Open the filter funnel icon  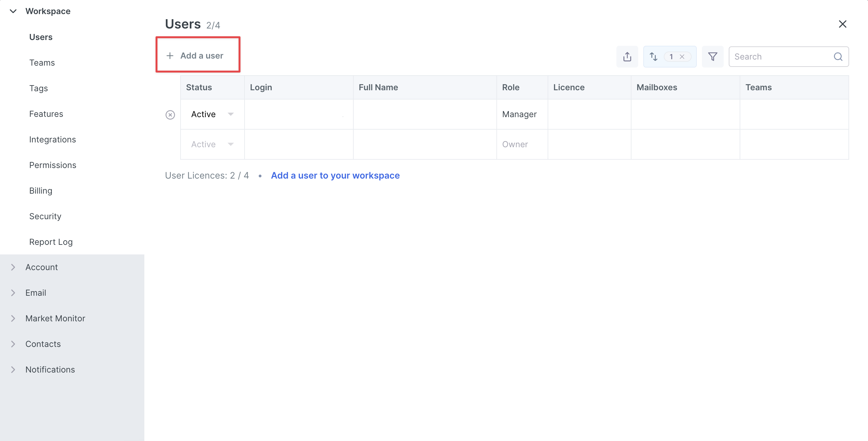point(712,57)
